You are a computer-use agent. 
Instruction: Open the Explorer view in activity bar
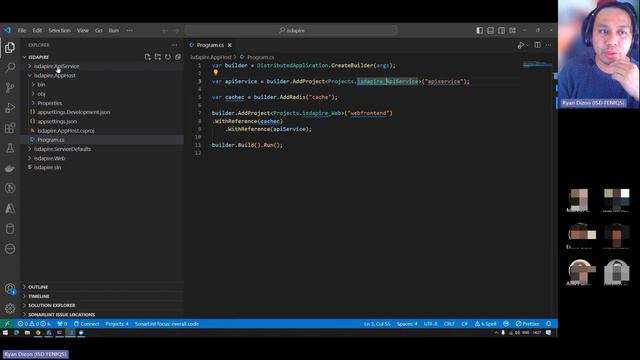(10, 48)
